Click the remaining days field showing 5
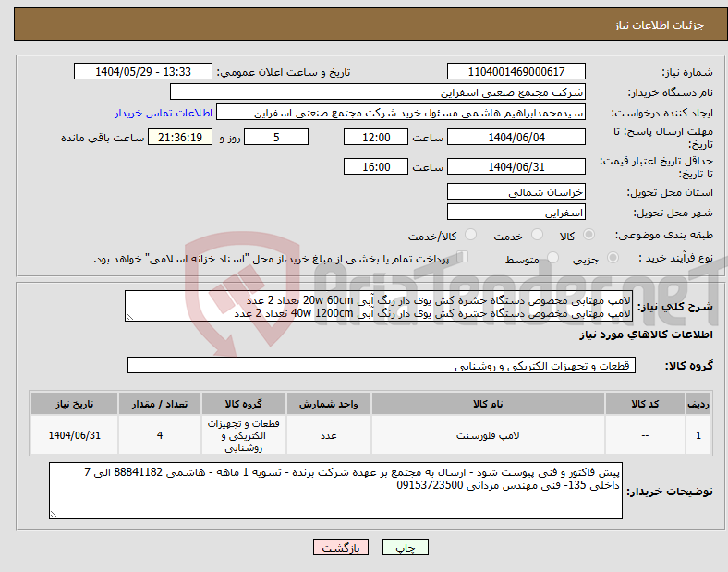The height and width of the screenshot is (572, 728). [276, 137]
